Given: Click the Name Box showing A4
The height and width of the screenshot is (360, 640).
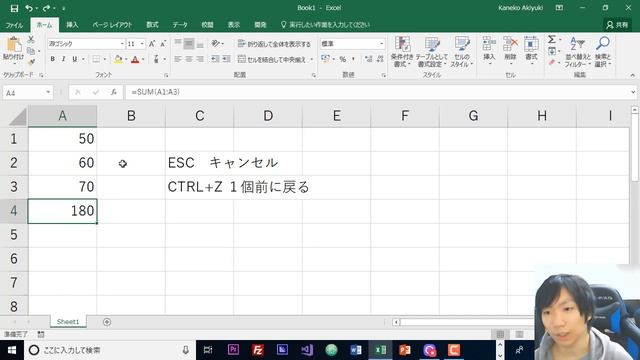Looking at the screenshot, I should tap(28, 93).
